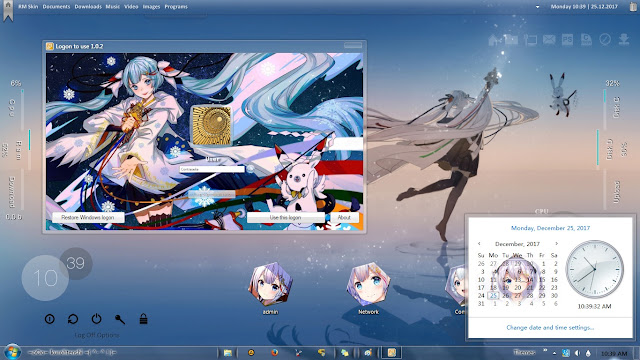Open the Network hexagon desktop icon
Image resolution: width=640 pixels, height=360 pixels.
368,284
